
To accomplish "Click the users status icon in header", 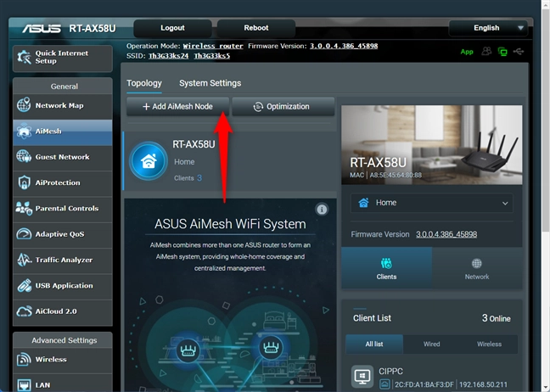I will (x=486, y=52).
